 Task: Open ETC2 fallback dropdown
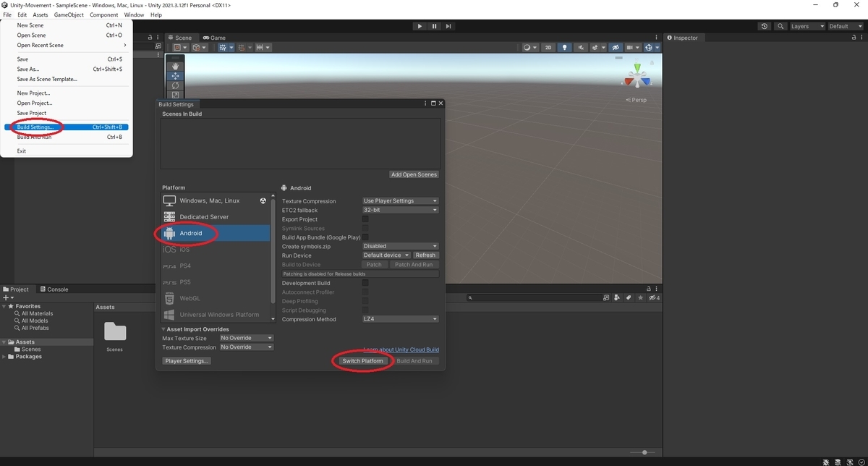coord(400,210)
